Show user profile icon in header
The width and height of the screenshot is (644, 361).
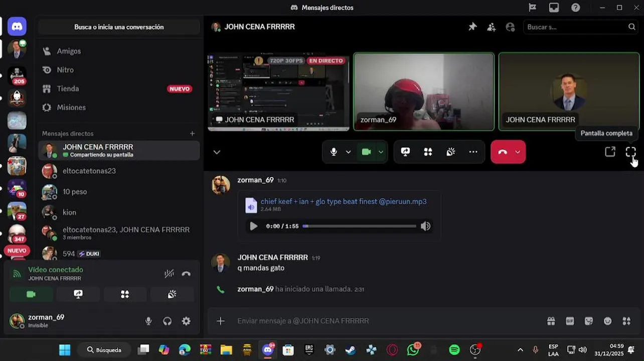pos(510,27)
